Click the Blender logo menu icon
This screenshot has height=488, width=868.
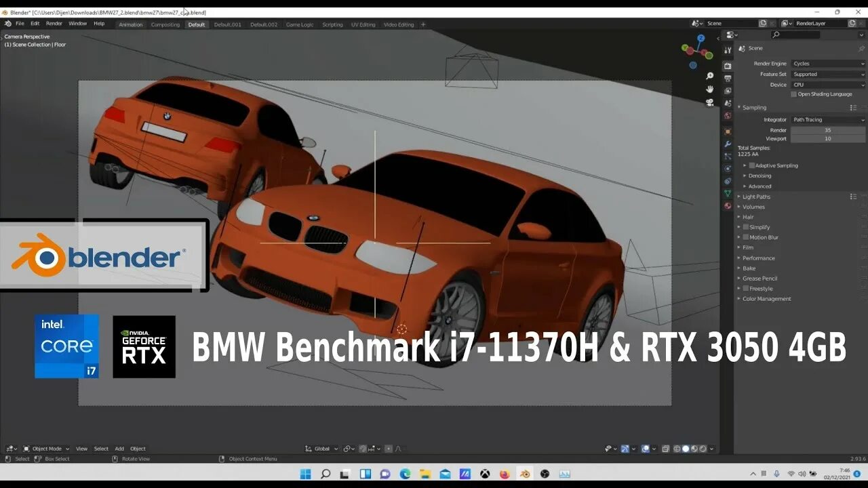click(x=7, y=24)
